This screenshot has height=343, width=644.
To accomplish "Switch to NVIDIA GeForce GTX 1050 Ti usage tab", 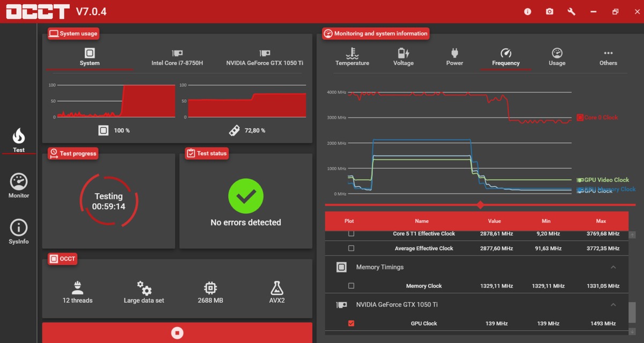I will coord(265,57).
